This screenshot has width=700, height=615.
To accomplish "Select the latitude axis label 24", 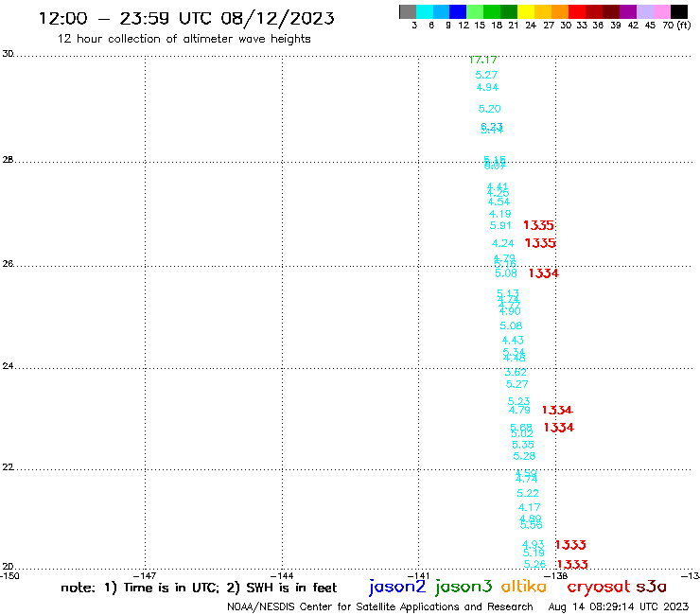I will coord(8,366).
